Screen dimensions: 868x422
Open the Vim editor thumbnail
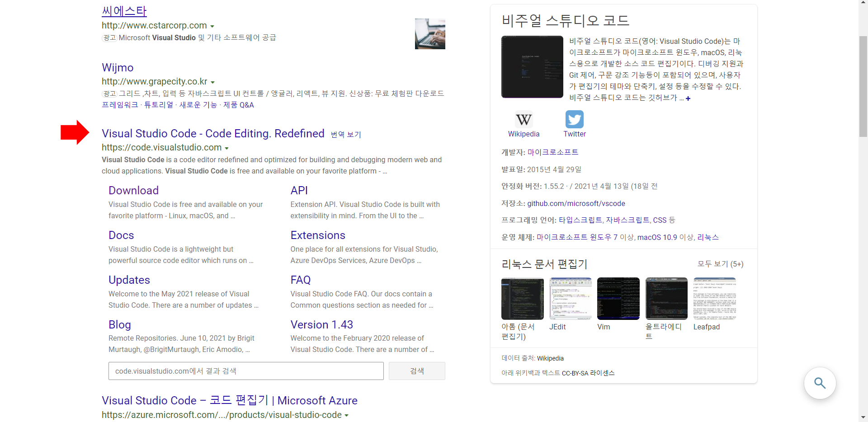pos(618,299)
